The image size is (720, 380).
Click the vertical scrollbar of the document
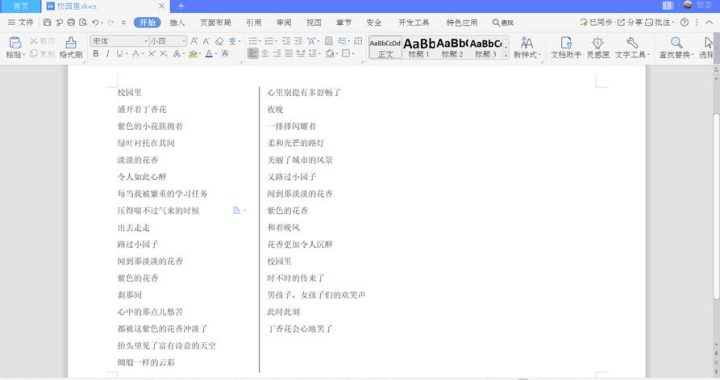pos(715,207)
